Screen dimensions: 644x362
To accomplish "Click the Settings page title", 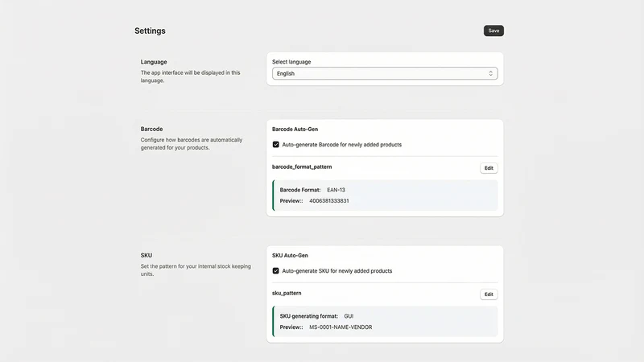I will point(150,31).
